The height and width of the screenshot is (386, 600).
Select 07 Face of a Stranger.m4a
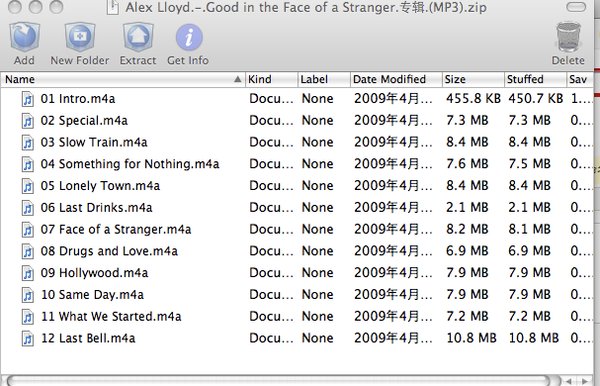[x=116, y=230]
